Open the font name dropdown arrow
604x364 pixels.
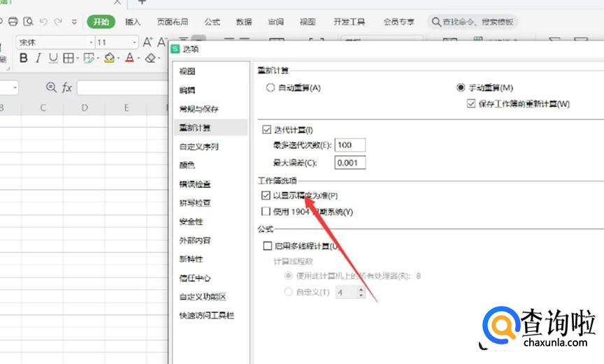pyautogui.click(x=91, y=43)
